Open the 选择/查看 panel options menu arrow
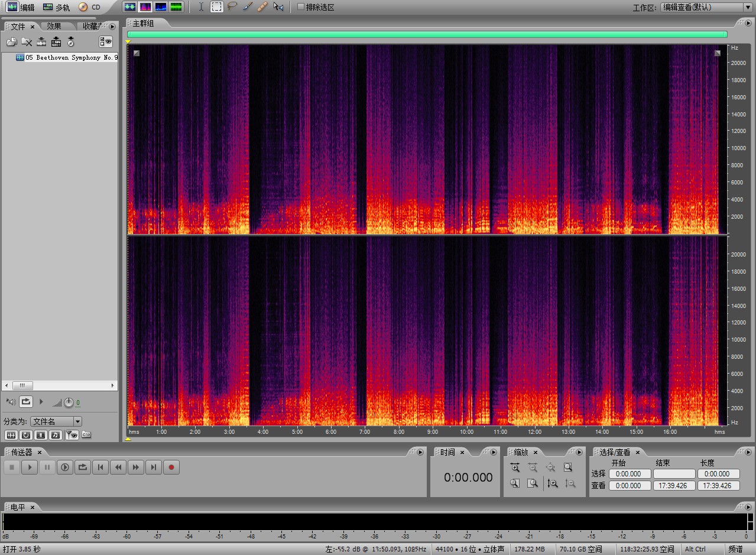Screen dimensions: 756x555 tap(748, 452)
